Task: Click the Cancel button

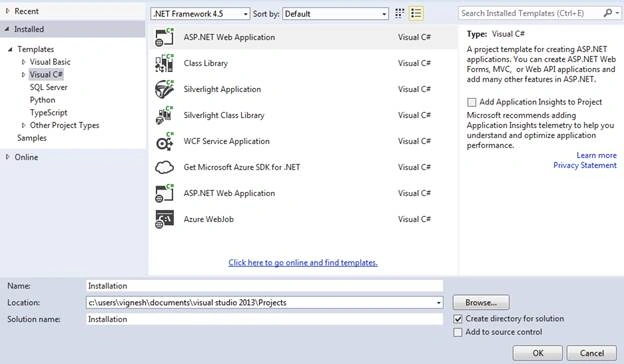Action: click(592, 353)
